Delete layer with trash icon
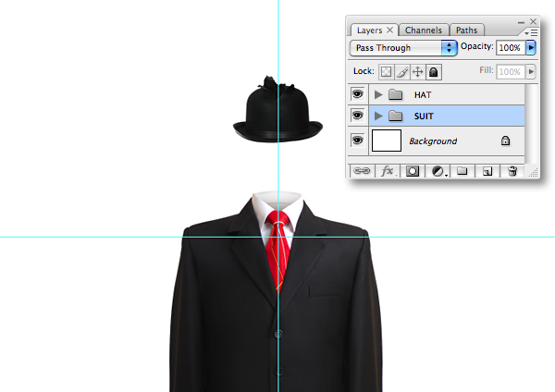555x392 pixels. point(512,171)
